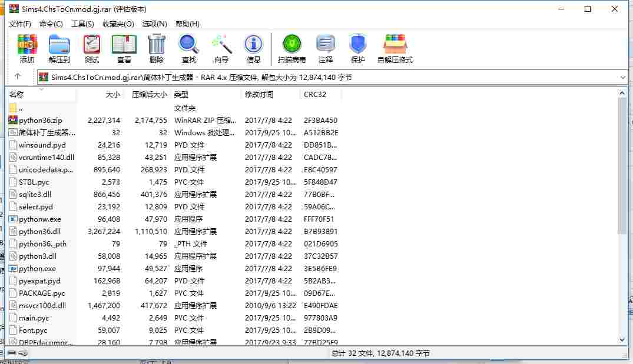Open the 帮助(H) menu
633x364 pixels.
[x=187, y=24]
